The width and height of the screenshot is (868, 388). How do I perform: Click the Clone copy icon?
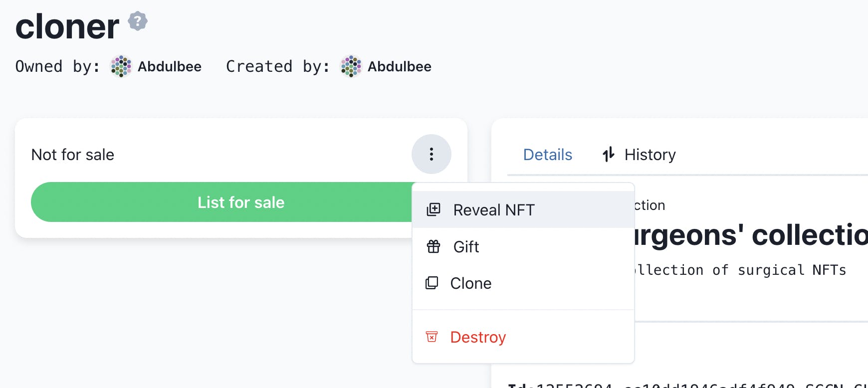(x=432, y=283)
